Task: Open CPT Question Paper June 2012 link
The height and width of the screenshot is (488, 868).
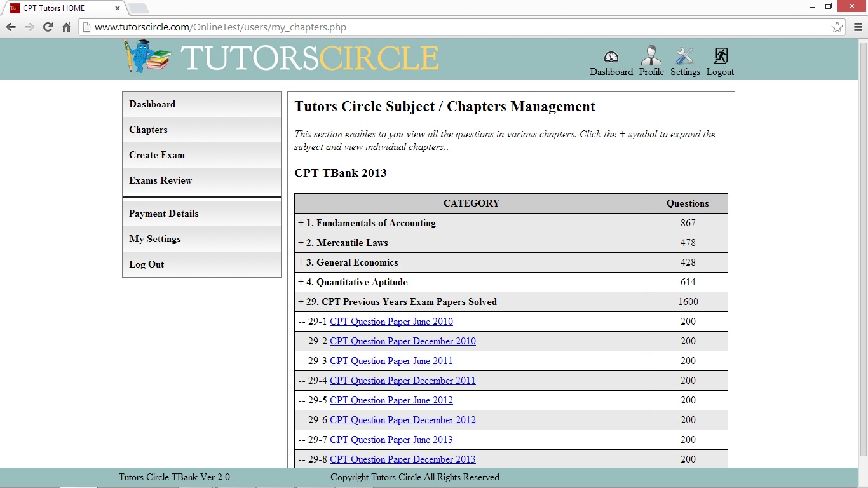Action: (x=391, y=400)
